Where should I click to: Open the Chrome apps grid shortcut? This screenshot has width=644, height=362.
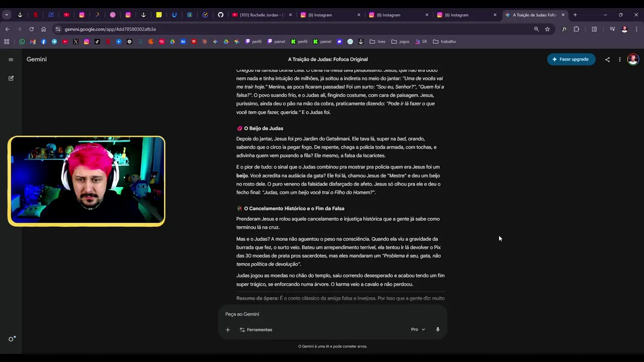[x=7, y=42]
